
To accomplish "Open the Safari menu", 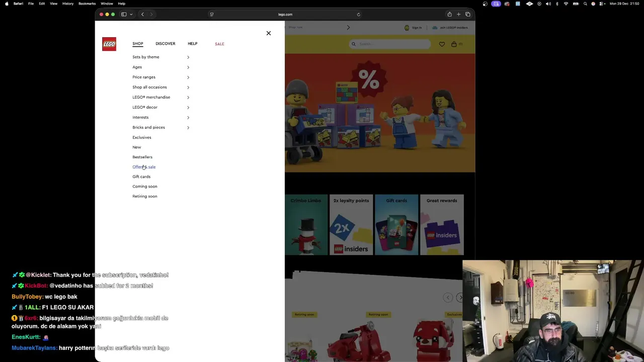I will coord(18,4).
